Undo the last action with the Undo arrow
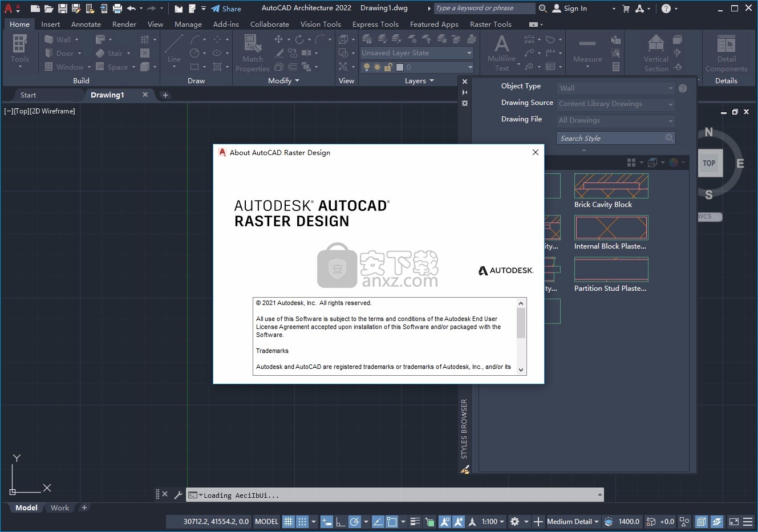The image size is (758, 532). tap(131, 9)
